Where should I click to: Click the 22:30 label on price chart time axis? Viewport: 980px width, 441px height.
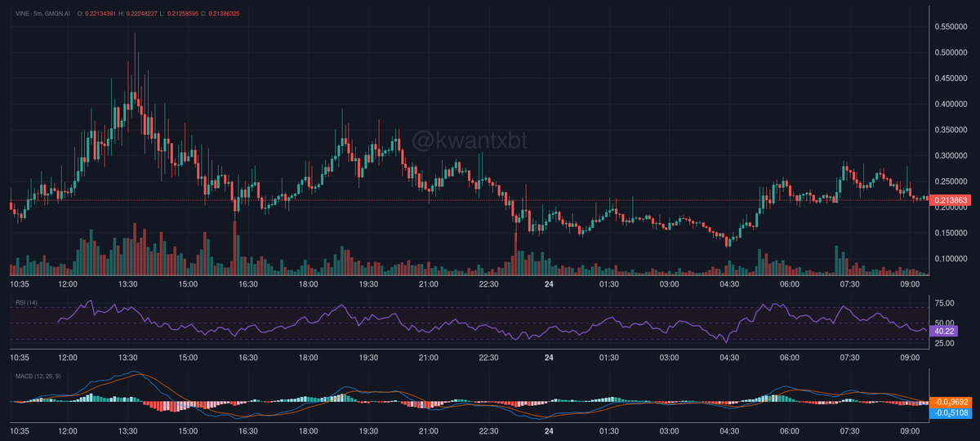[488, 284]
